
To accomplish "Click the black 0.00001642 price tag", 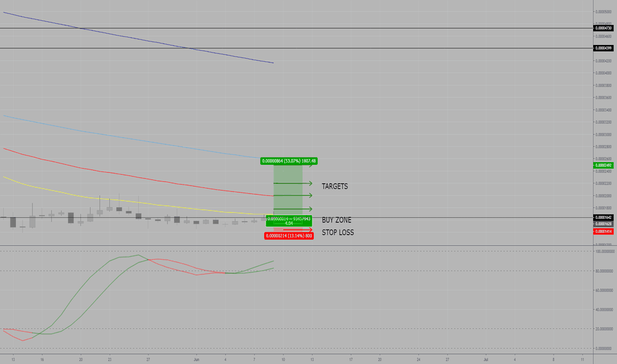I will point(603,217).
